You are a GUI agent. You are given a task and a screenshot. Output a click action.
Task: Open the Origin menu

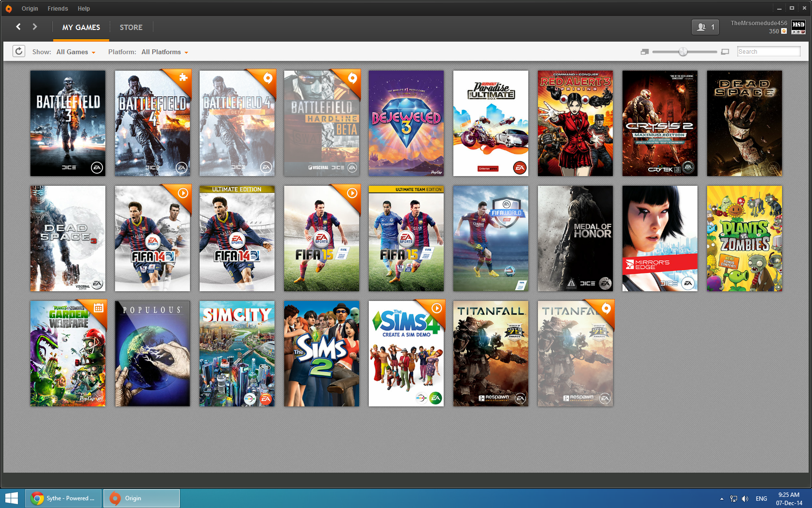point(29,9)
